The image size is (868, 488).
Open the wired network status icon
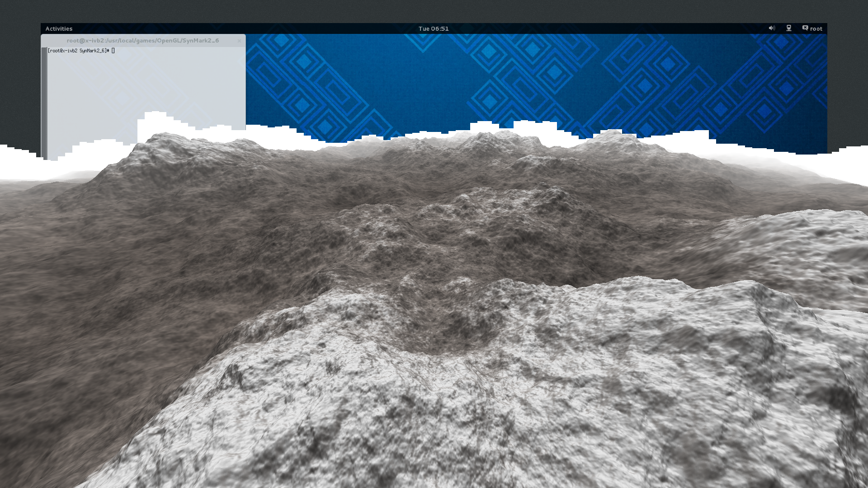(x=789, y=28)
